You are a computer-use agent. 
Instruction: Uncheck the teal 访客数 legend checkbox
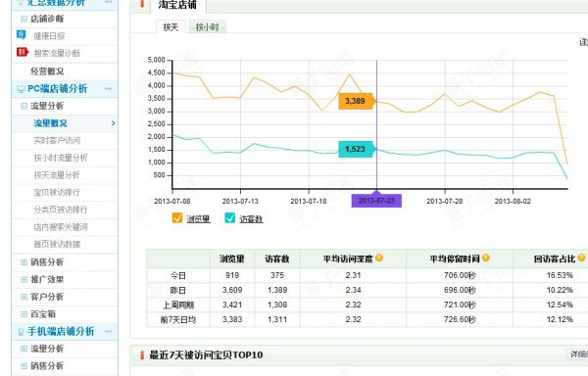(230, 218)
